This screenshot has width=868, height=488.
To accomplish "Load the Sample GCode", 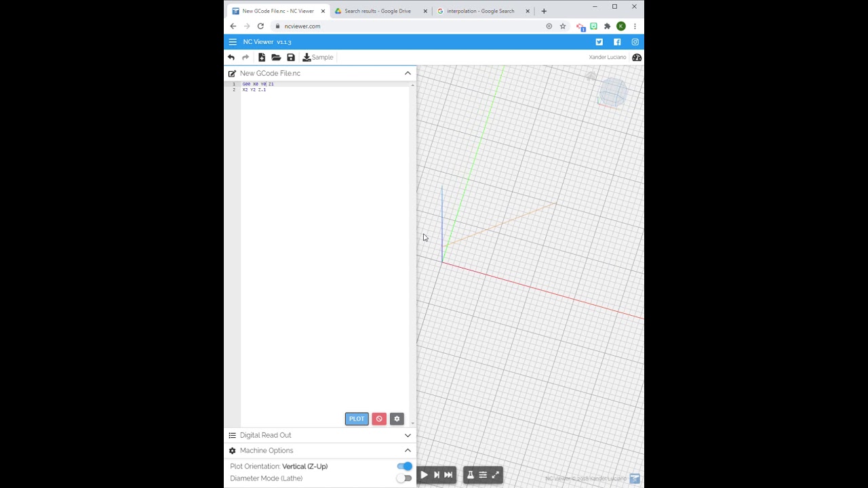I will click(318, 58).
